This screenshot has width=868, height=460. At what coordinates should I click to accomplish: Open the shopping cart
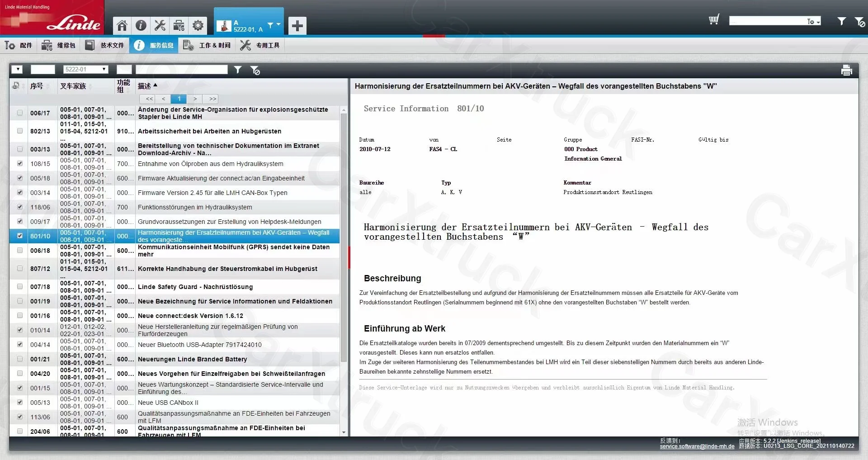pyautogui.click(x=714, y=20)
